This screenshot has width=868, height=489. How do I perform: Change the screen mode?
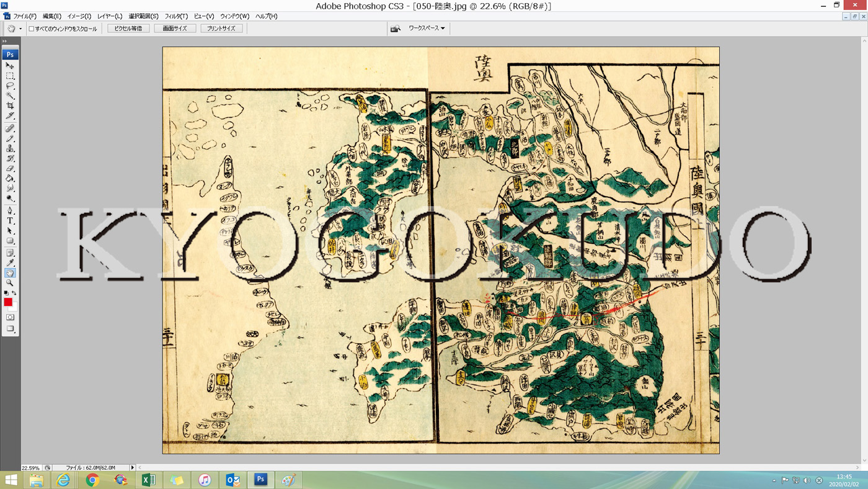click(10, 328)
